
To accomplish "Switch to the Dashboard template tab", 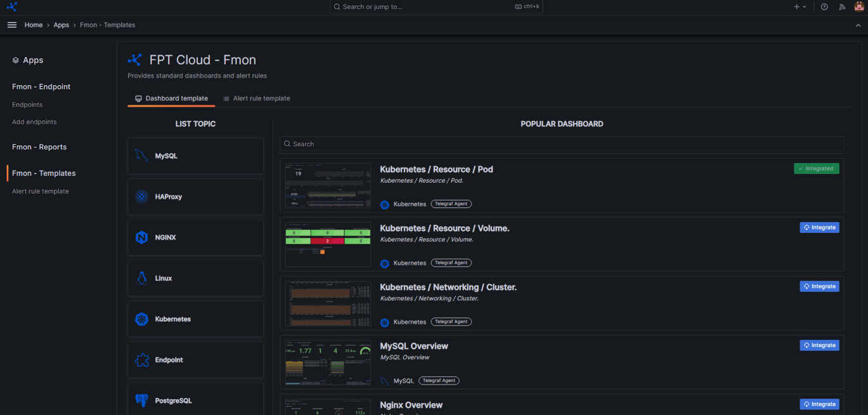I will (x=171, y=98).
